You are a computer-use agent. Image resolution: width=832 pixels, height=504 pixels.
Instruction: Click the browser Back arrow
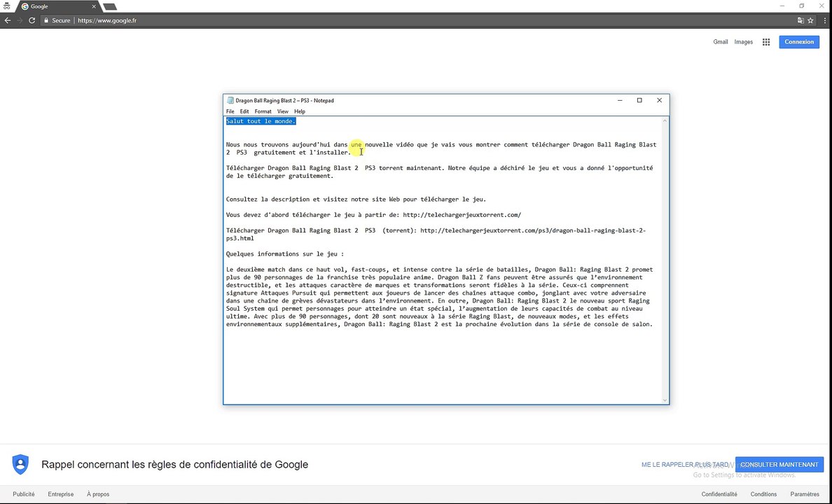point(8,20)
